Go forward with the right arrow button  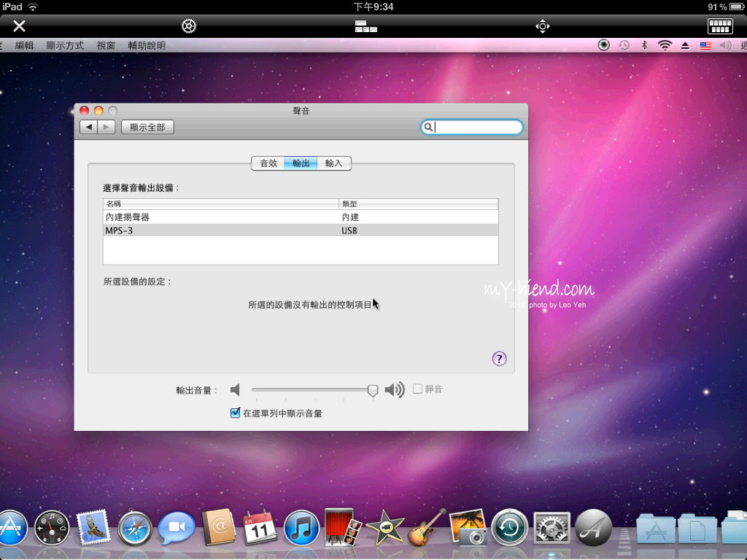point(107,127)
